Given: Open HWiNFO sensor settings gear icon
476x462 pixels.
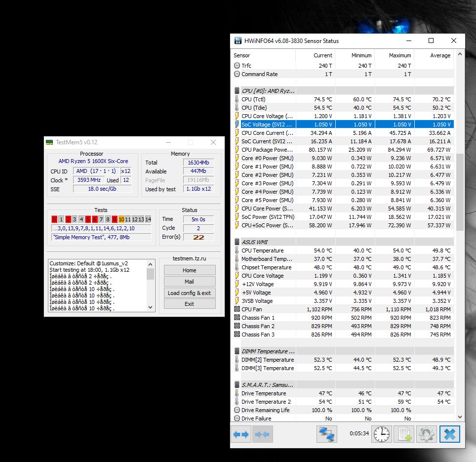Looking at the screenshot, I should point(427,434).
